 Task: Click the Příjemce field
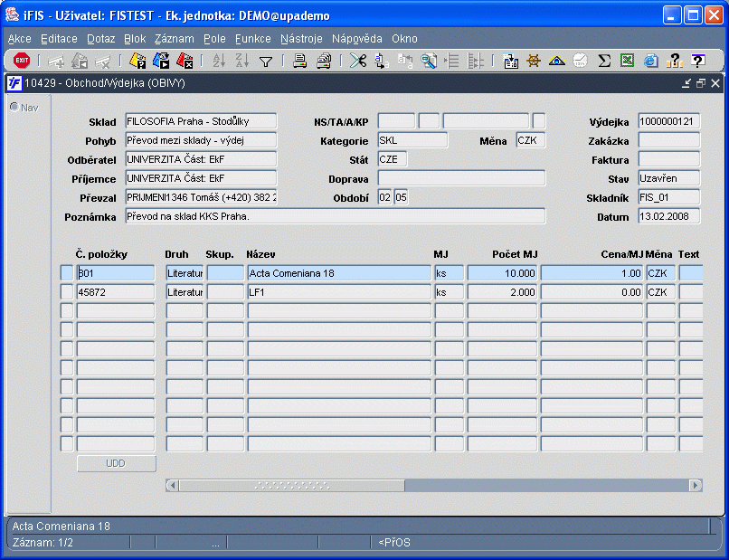pyautogui.click(x=201, y=178)
